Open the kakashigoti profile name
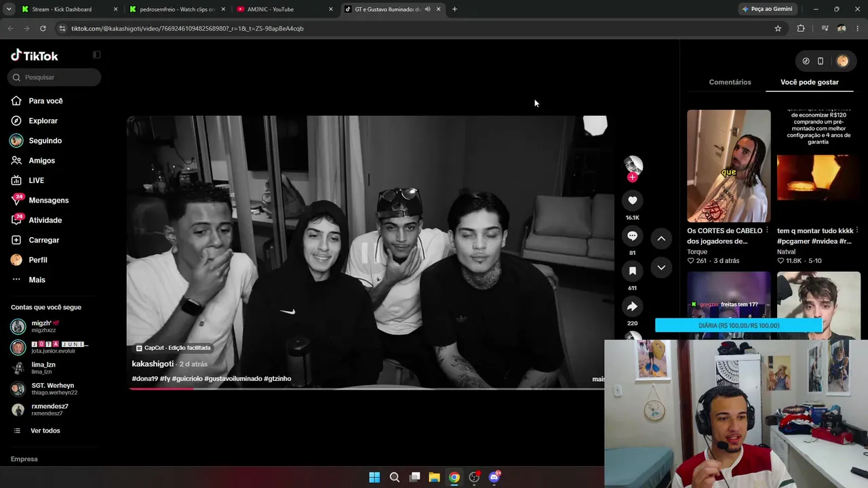The height and width of the screenshot is (488, 868). pyautogui.click(x=153, y=364)
